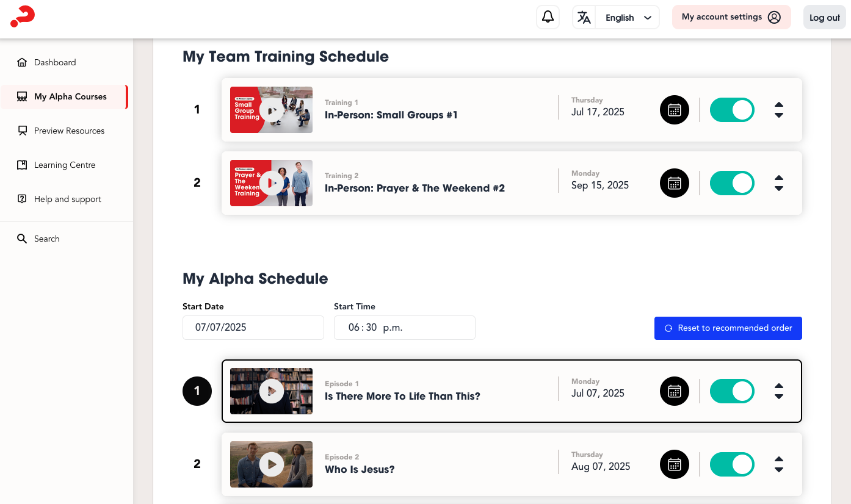Disable the toggle for Training 1
851x504 pixels.
click(x=732, y=110)
